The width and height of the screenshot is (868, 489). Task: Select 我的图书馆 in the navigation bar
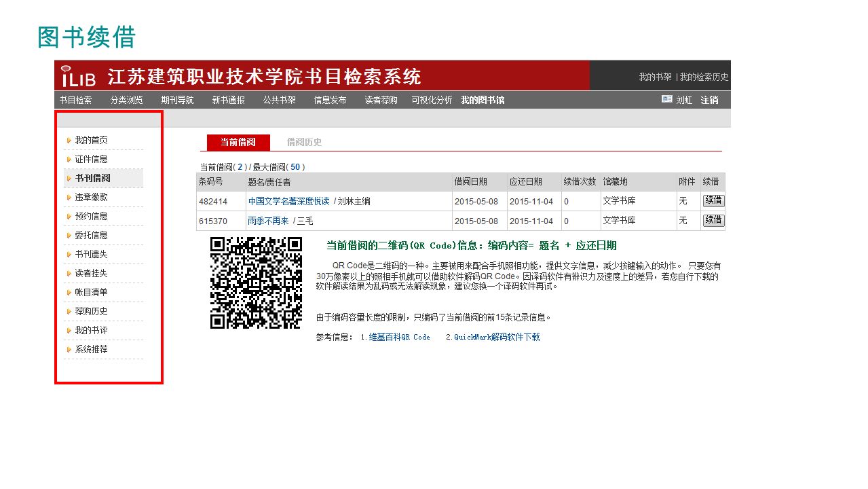(483, 100)
